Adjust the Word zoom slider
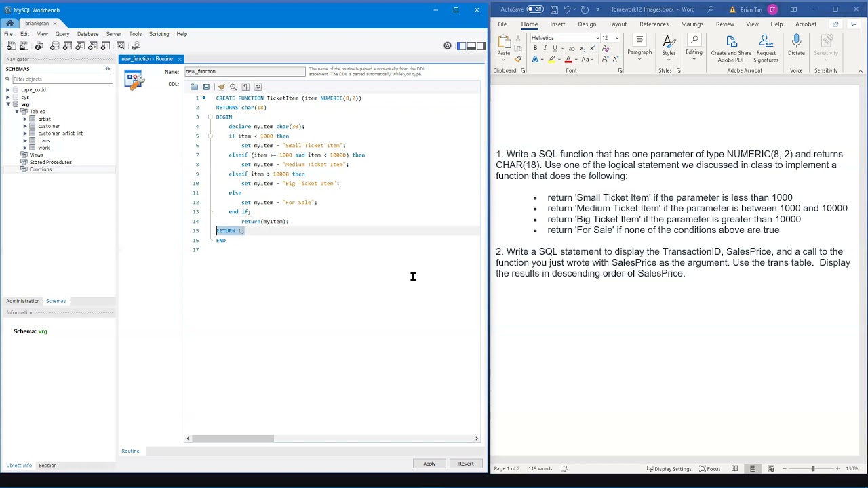This screenshot has width=868, height=488. click(813, 468)
